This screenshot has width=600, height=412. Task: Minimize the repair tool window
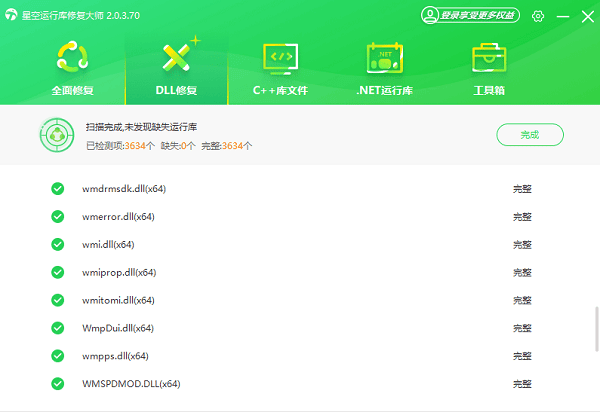click(563, 16)
